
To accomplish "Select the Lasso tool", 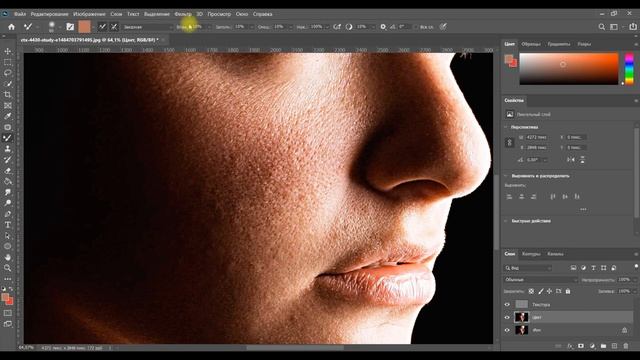I will [x=8, y=73].
